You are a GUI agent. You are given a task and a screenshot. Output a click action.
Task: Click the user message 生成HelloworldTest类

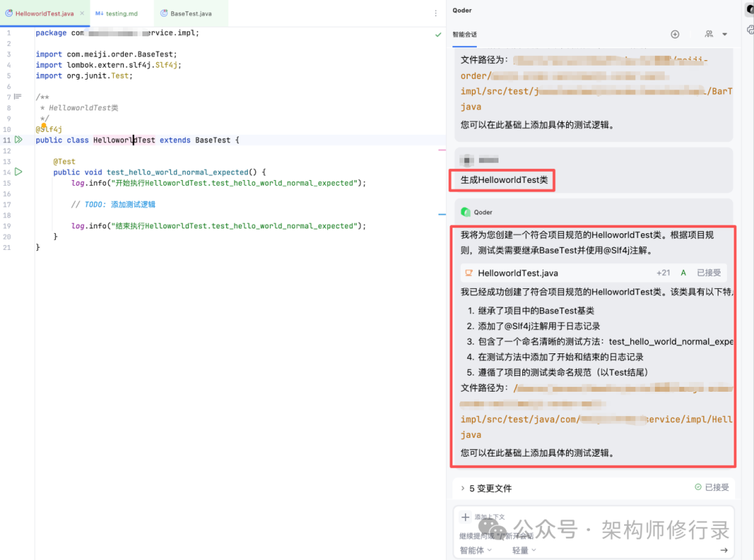(x=504, y=180)
